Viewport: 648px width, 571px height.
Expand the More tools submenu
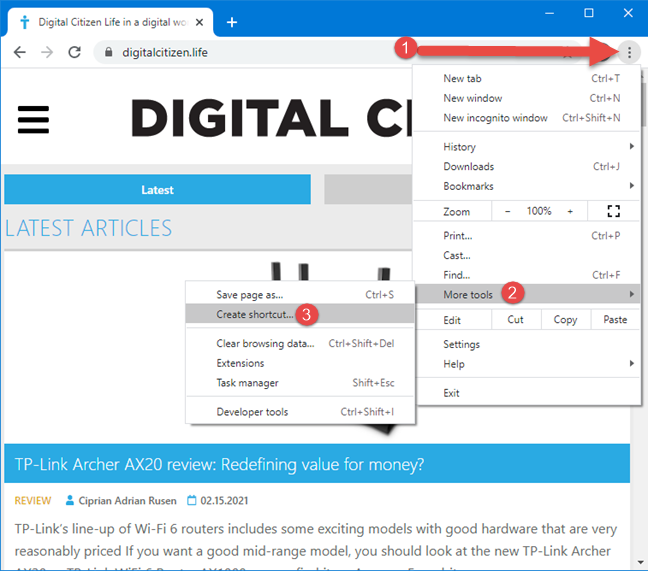tap(527, 294)
